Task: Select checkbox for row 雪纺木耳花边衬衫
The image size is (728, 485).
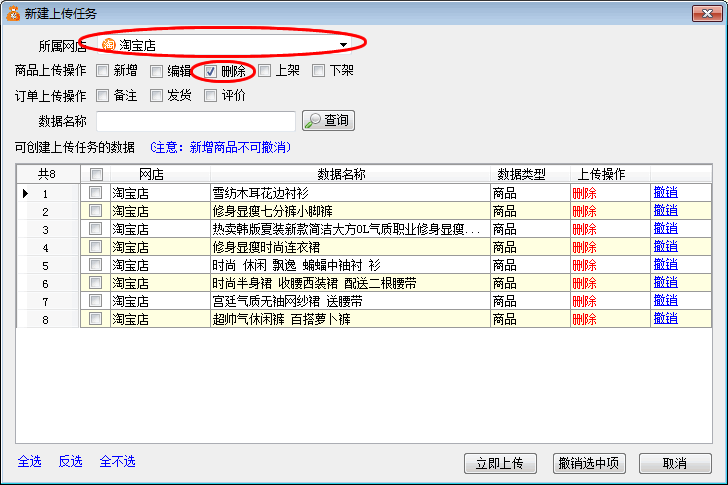Action: click(95, 193)
